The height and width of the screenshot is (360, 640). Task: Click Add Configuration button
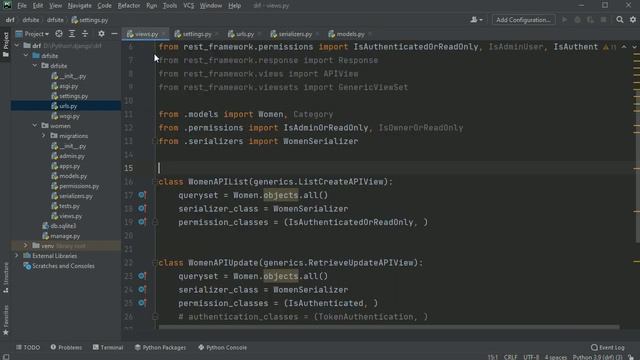pos(523,20)
